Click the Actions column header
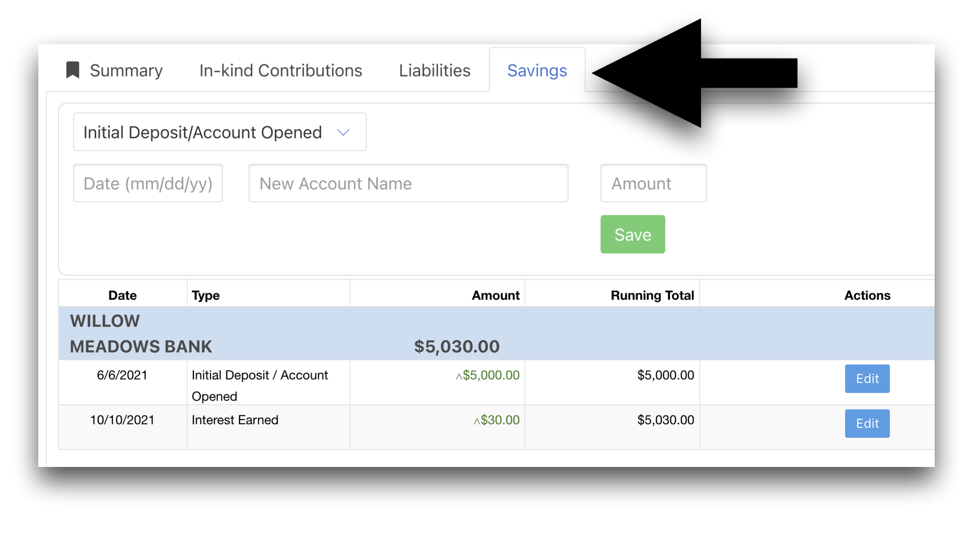980x542 pixels. click(x=867, y=295)
